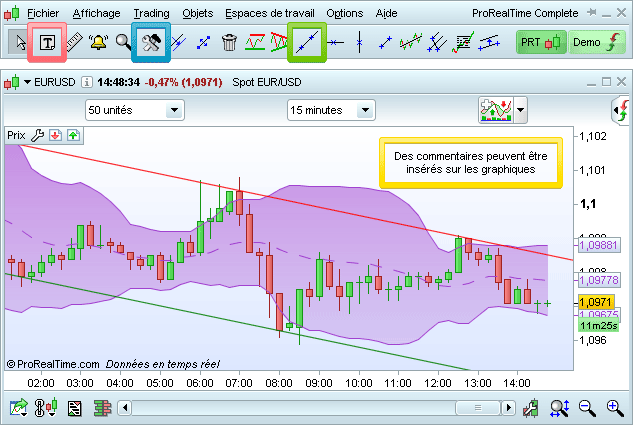Click the trash can delete icon
The height and width of the screenshot is (425, 633).
pos(229,42)
